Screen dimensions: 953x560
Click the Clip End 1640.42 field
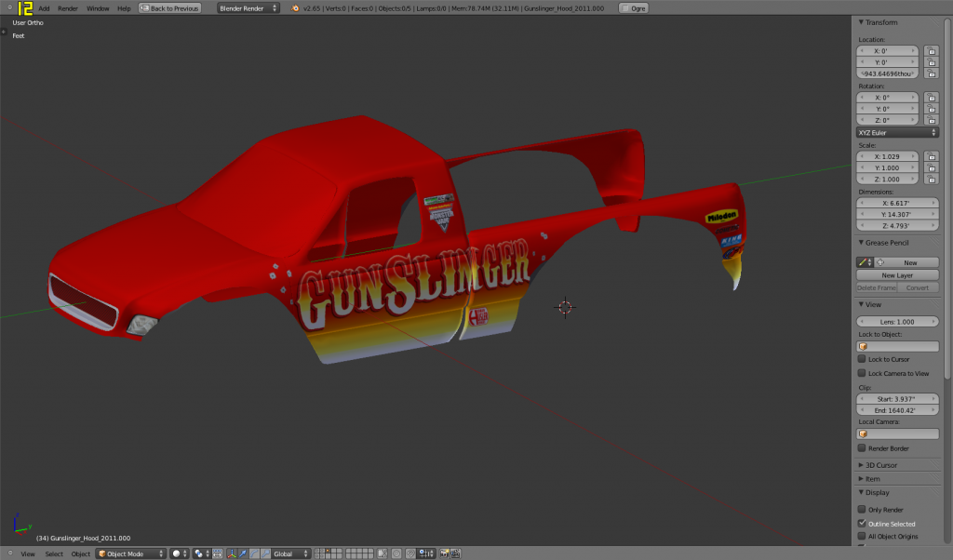[x=897, y=410]
